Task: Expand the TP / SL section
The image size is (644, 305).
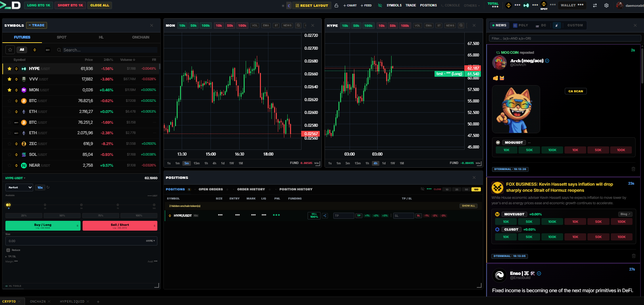Action: (11, 256)
